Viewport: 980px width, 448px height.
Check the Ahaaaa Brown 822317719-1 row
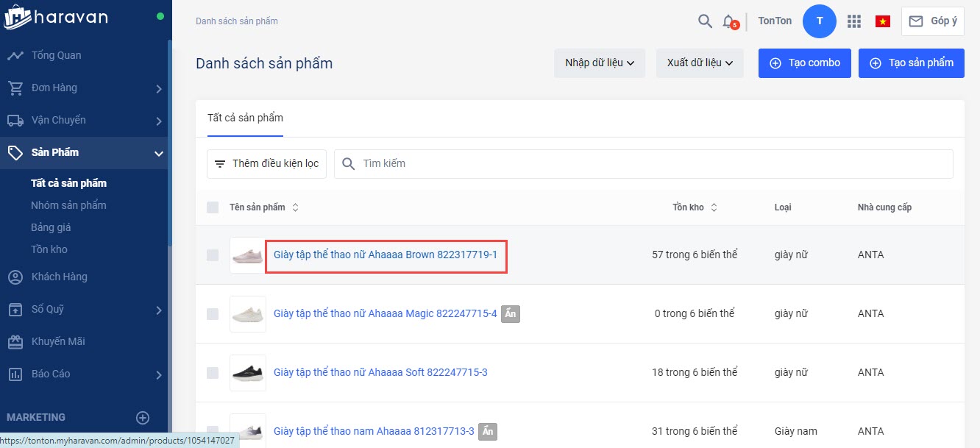213,255
